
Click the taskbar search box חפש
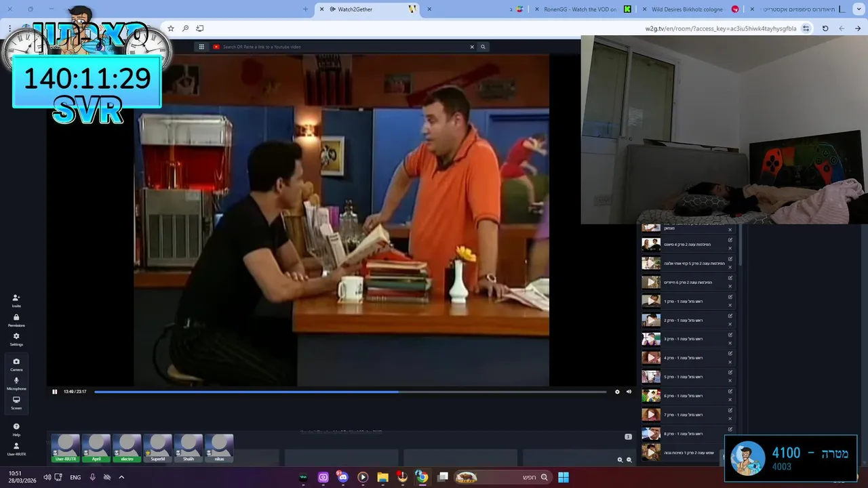[x=502, y=477]
